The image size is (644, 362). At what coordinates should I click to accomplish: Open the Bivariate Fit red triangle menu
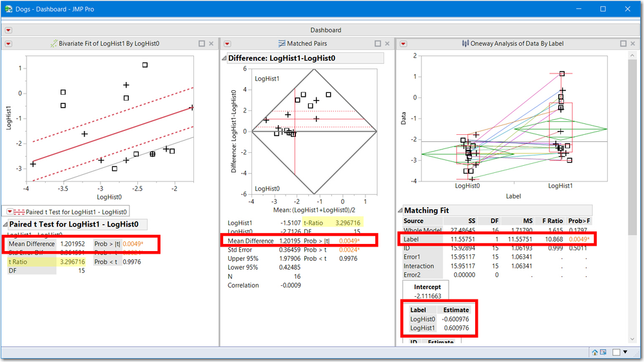8,43
